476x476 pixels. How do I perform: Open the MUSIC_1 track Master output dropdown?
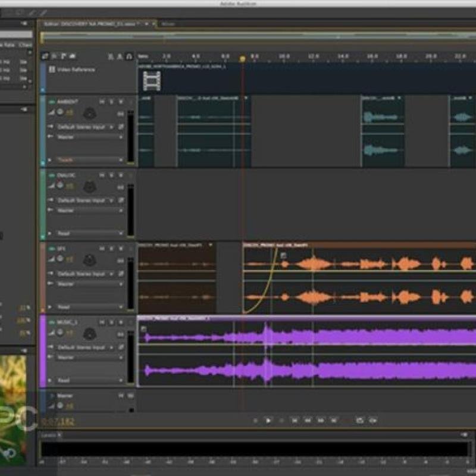click(x=90, y=358)
